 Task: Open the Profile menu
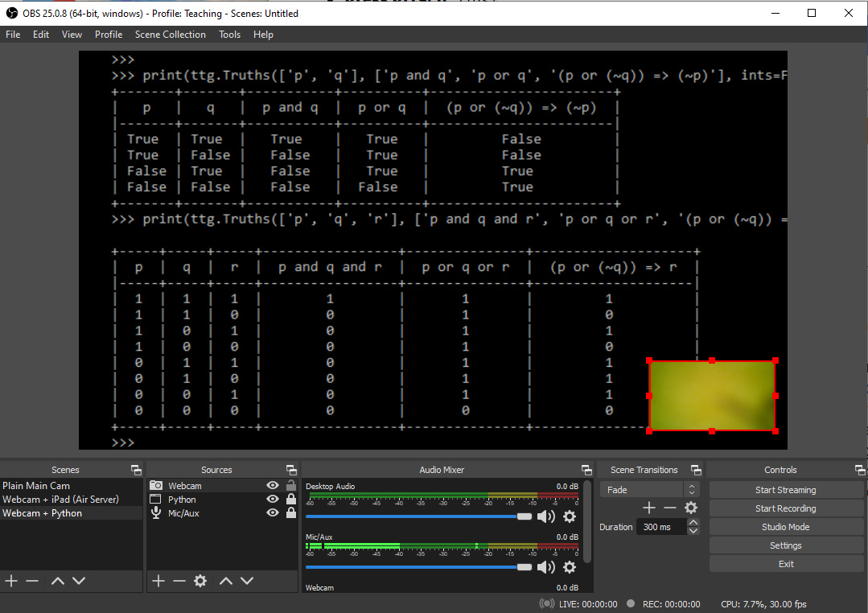coord(109,35)
